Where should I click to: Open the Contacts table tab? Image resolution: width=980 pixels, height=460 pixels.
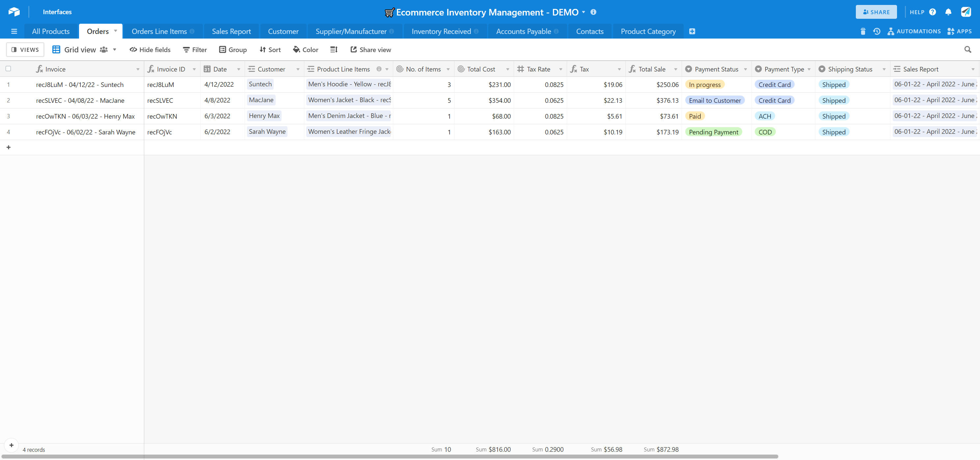coord(589,31)
